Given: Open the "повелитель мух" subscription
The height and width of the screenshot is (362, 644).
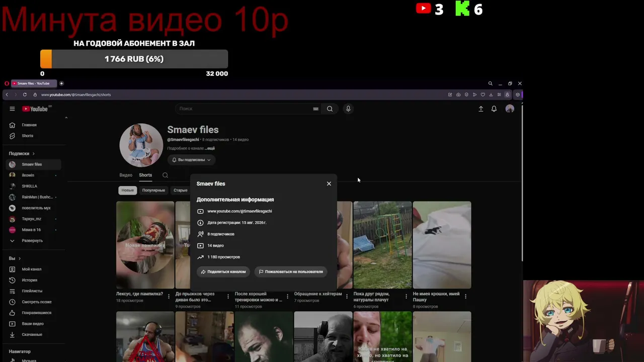Looking at the screenshot, I should click(33, 208).
